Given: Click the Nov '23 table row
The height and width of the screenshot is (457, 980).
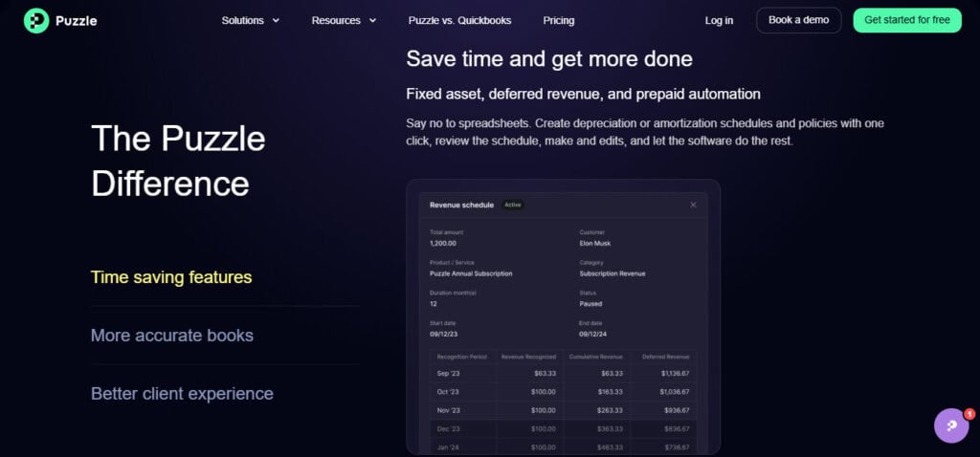Looking at the screenshot, I should pos(563,410).
